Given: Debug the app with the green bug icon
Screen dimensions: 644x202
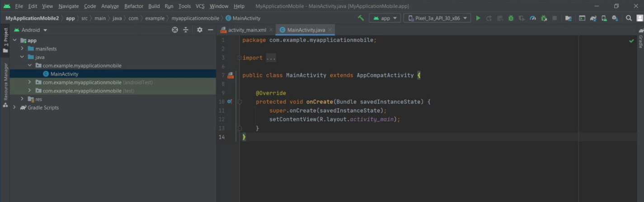Looking at the screenshot, I should pyautogui.click(x=511, y=18).
